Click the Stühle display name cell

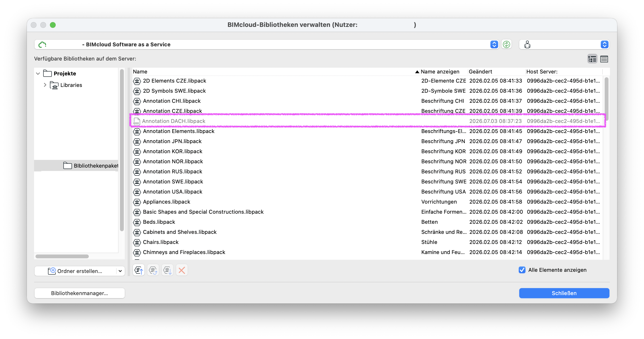click(429, 242)
